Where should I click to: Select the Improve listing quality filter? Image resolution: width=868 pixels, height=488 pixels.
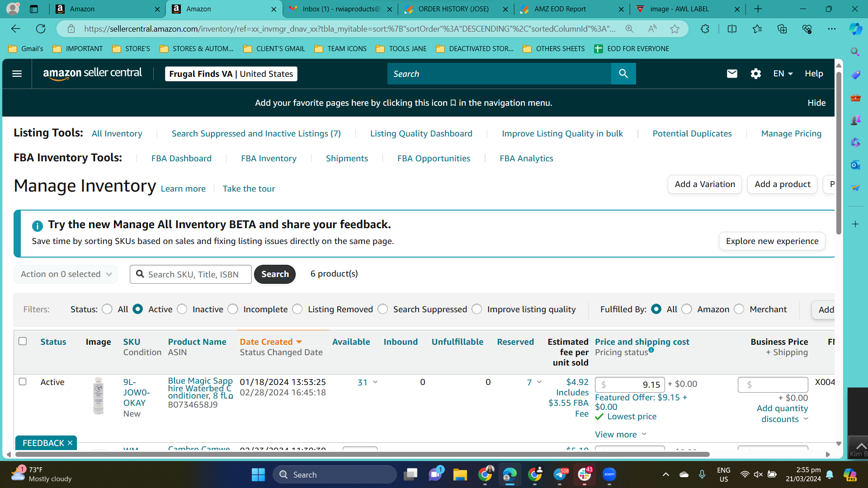[477, 309]
